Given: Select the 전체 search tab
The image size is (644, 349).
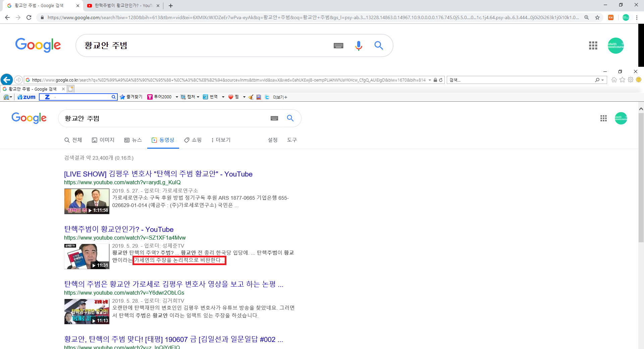Looking at the screenshot, I should (73, 140).
